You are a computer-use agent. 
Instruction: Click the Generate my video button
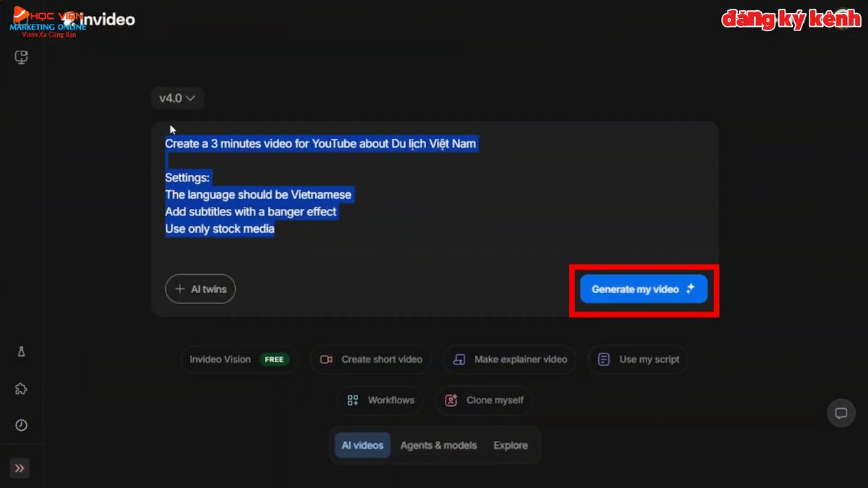tap(643, 289)
